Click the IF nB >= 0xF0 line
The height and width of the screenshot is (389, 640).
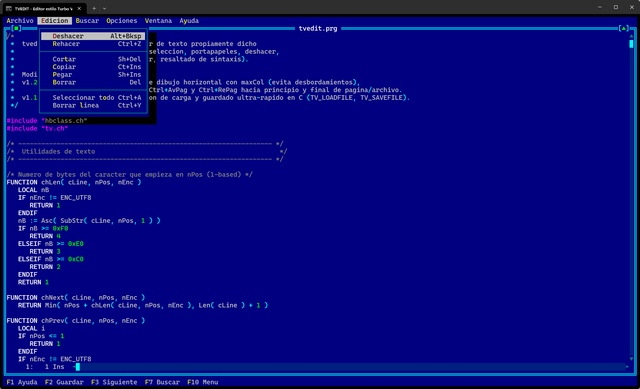pyautogui.click(x=43, y=229)
